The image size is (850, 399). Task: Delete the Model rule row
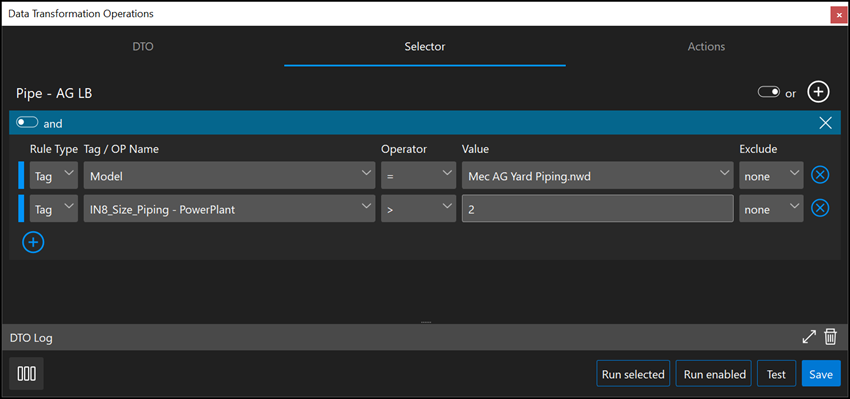click(820, 175)
